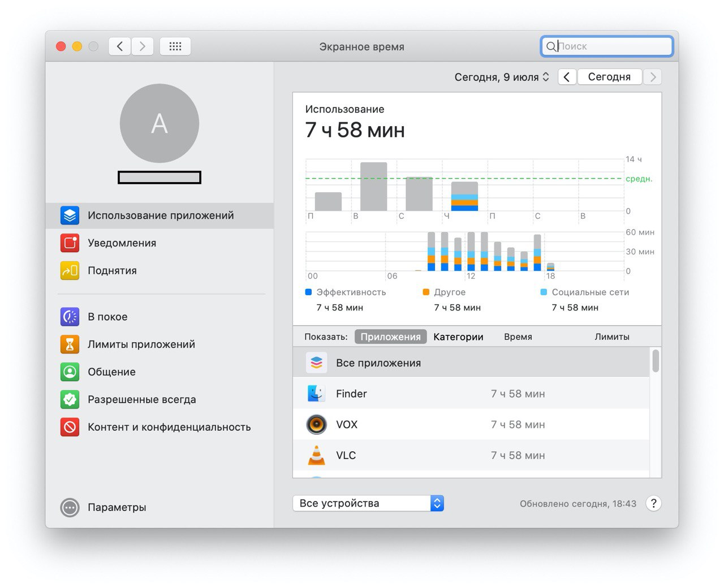Viewport: 724px width, 588px height.
Task: Click the Использование heading
Action: pos(344,109)
